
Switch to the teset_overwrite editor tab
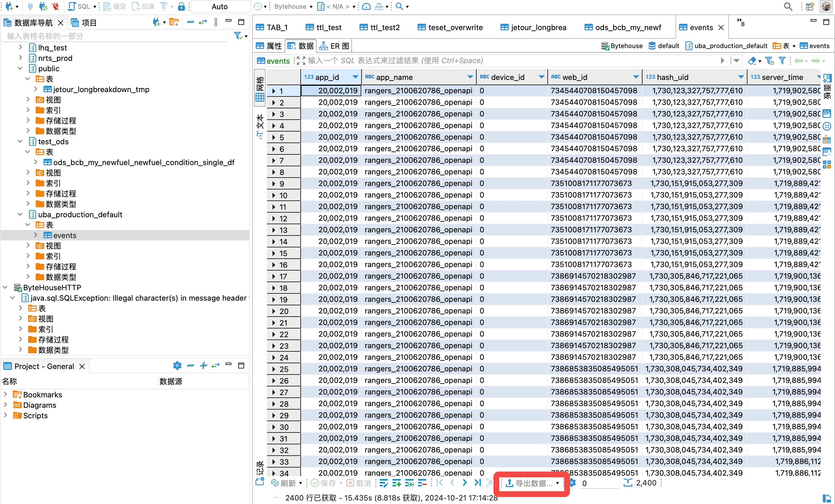click(x=450, y=28)
